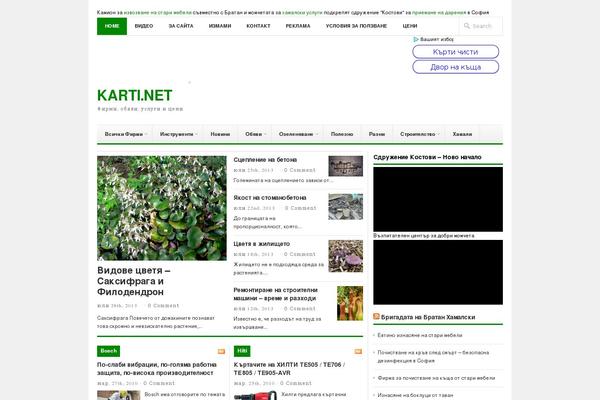600x400 pixels.
Task: Click the Цветя в жилището thumbnail
Action: 346,256
